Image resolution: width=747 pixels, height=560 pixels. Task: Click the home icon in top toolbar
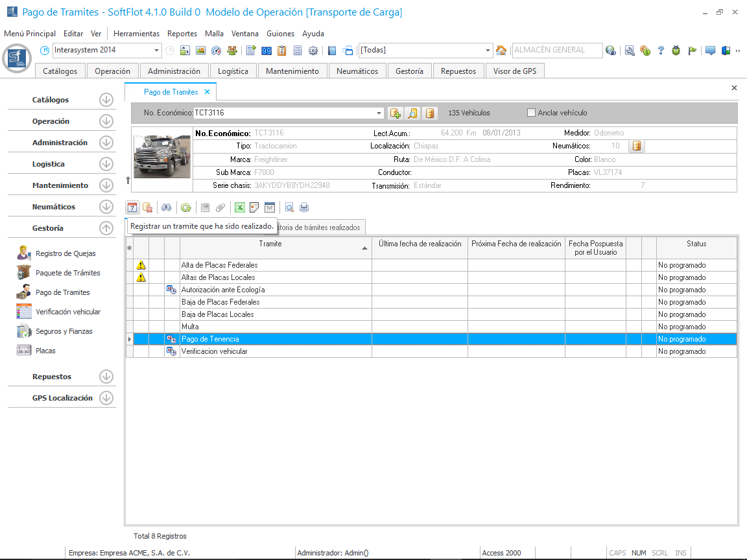coord(501,51)
